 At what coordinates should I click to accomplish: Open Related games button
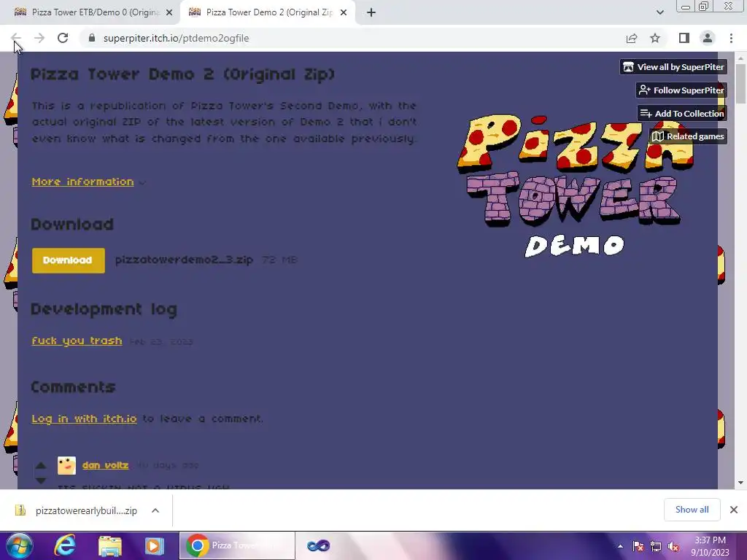[688, 136]
